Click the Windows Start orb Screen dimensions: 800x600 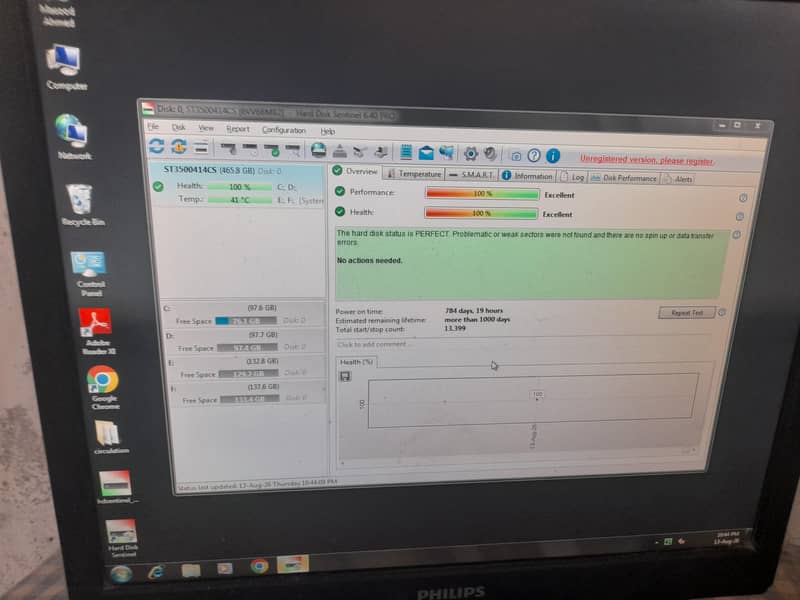coord(121,574)
